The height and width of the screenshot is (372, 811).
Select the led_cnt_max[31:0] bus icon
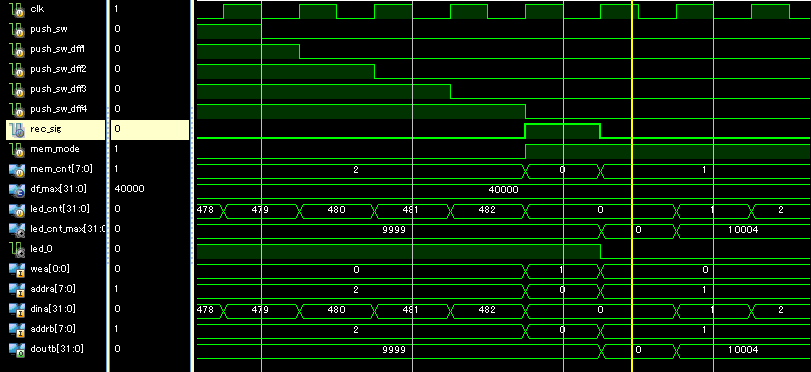17,230
